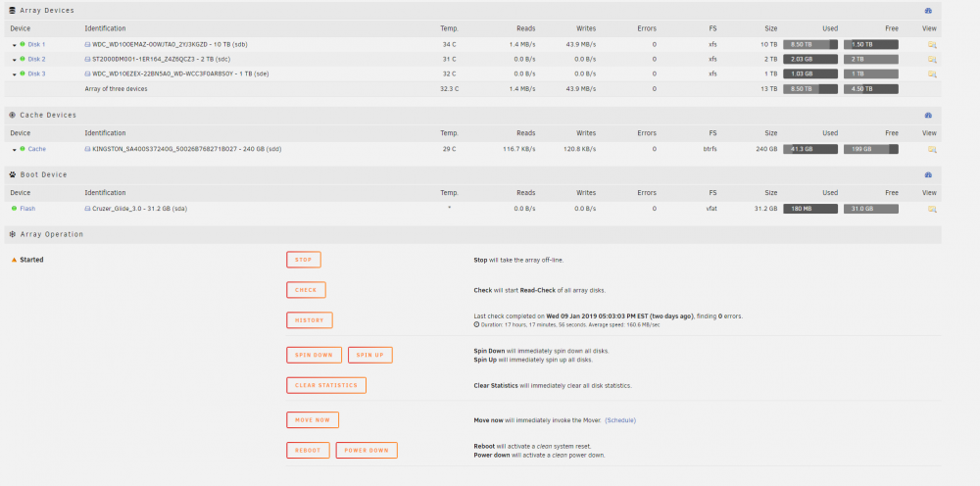Click the Array Devices section header icon
The width and height of the screenshot is (980, 486).
click(13, 11)
